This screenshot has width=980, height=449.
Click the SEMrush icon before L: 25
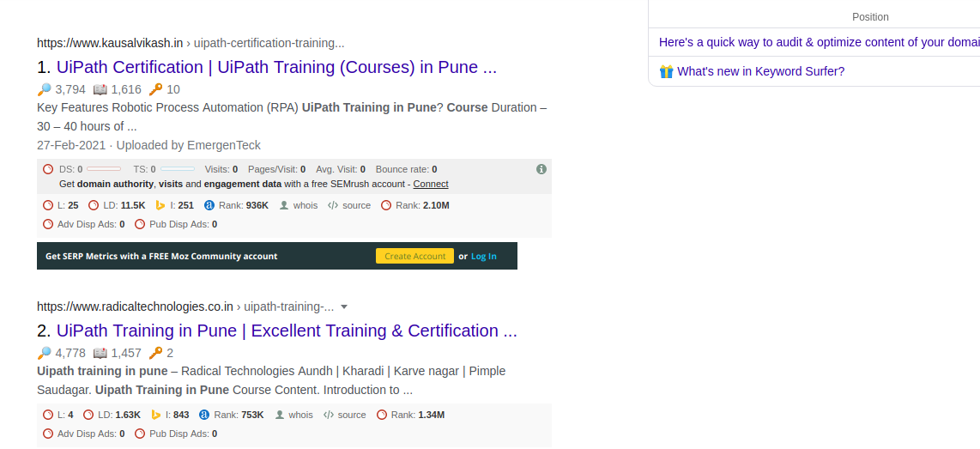pyautogui.click(x=48, y=205)
